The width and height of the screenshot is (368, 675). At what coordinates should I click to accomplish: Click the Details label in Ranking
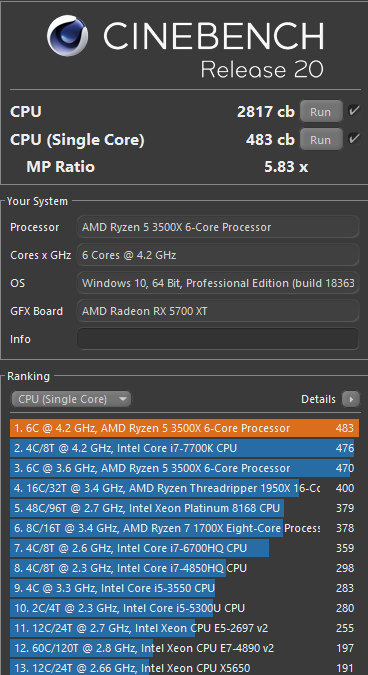[318, 399]
